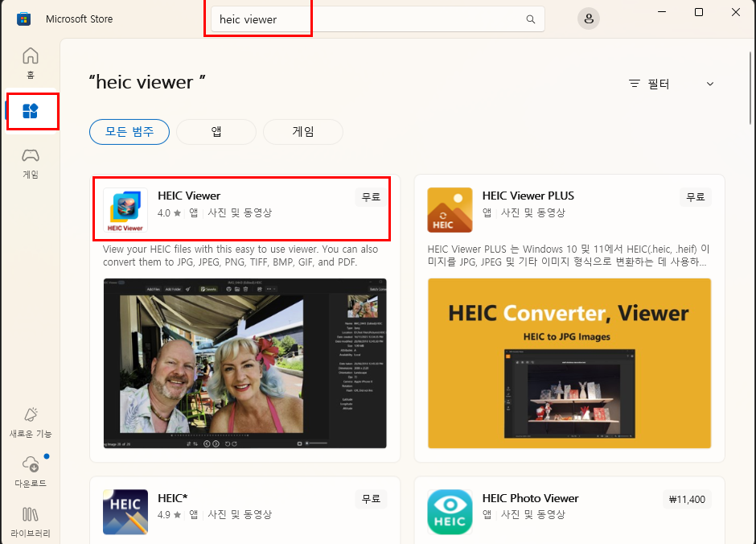Click the filter lines icon
The width and height of the screenshot is (756, 544).
[635, 84]
